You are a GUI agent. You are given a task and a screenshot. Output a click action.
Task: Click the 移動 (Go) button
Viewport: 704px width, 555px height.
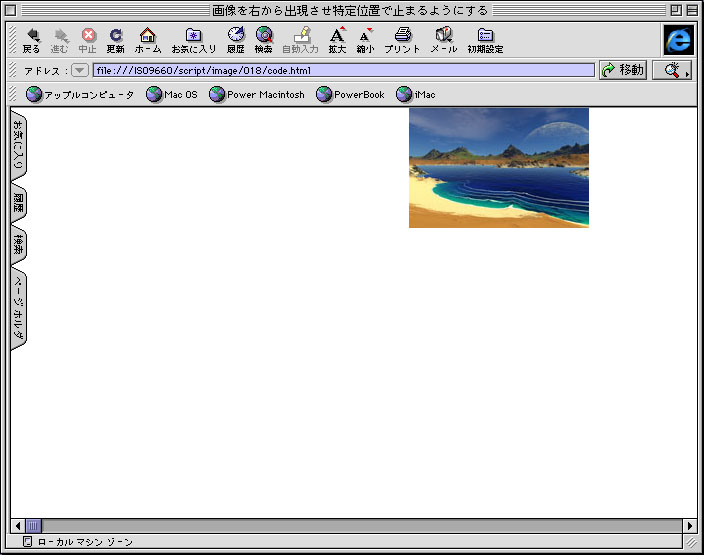coord(623,70)
